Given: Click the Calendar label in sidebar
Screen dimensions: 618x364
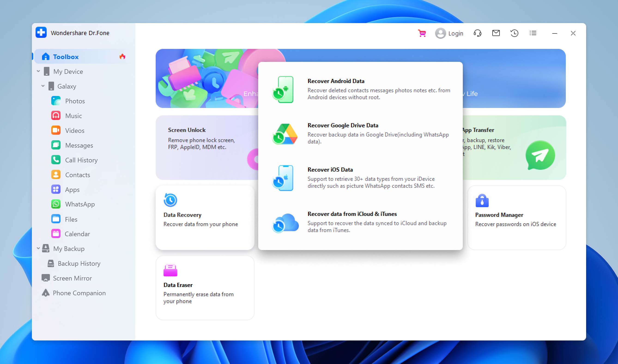Looking at the screenshot, I should (x=77, y=234).
